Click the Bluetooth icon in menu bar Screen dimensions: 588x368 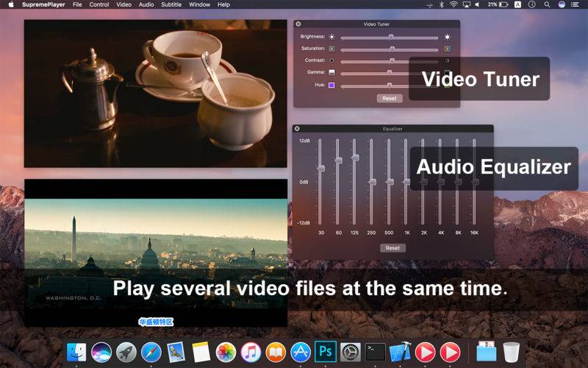point(442,4)
